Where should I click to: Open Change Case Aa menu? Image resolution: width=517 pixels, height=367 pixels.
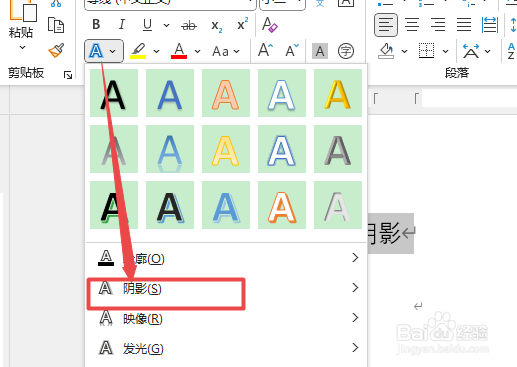point(226,51)
